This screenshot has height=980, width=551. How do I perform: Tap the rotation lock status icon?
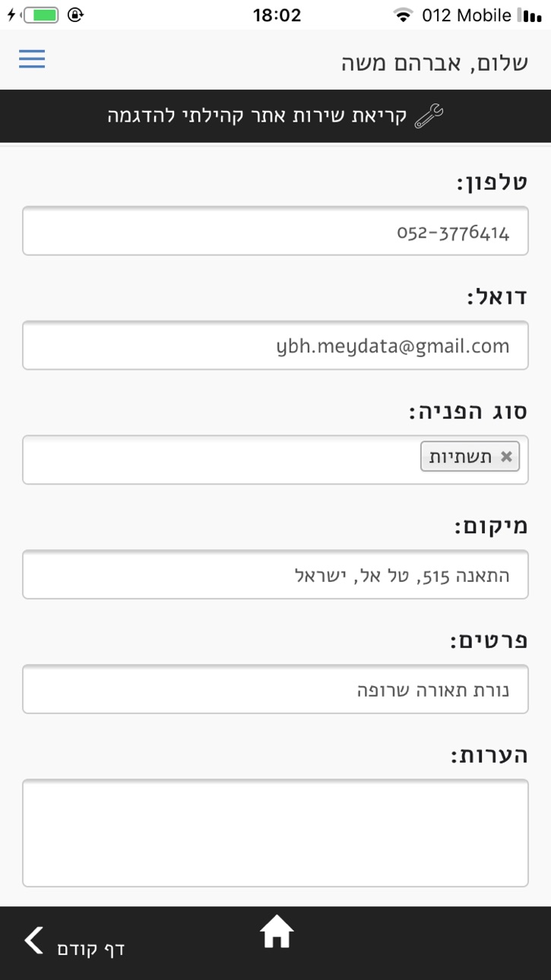point(75,14)
